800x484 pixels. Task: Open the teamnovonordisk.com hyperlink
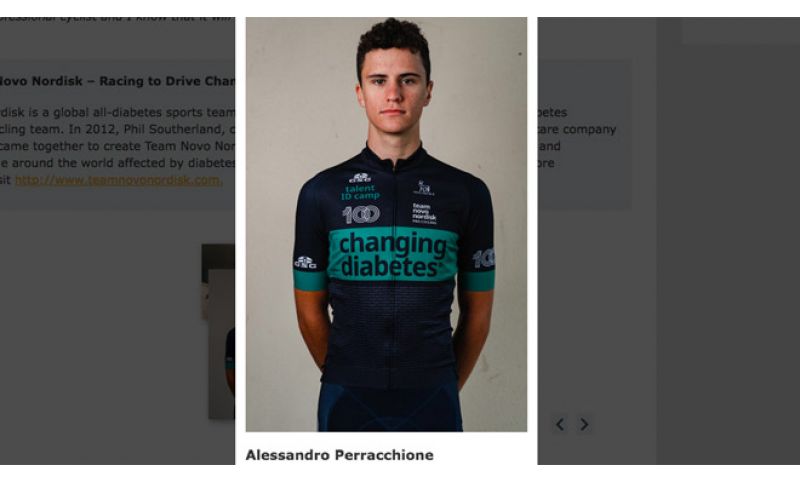tap(118, 180)
